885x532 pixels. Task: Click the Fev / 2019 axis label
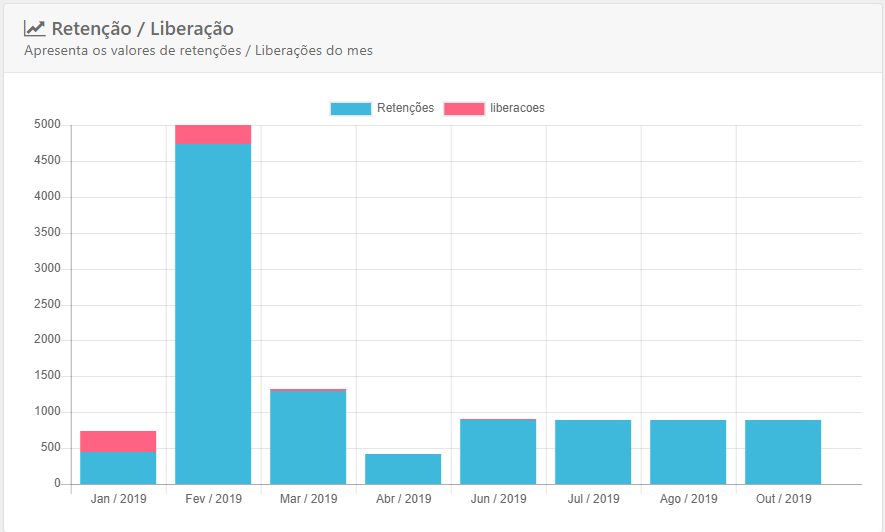[213, 499]
